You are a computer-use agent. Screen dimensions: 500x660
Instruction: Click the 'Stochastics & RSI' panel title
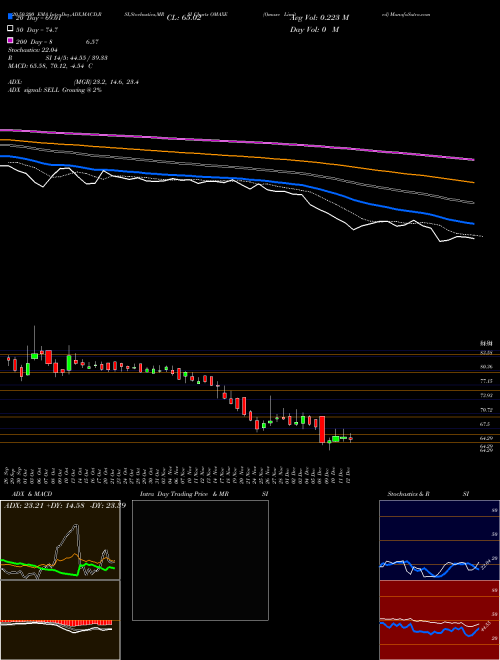(x=428, y=494)
